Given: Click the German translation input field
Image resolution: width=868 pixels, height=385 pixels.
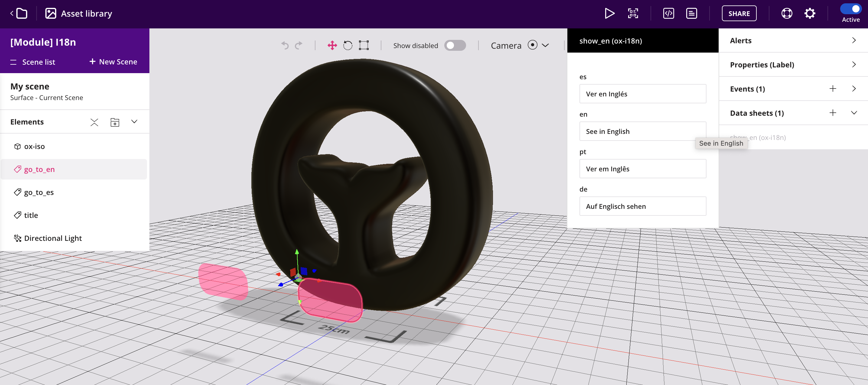Looking at the screenshot, I should pos(643,206).
